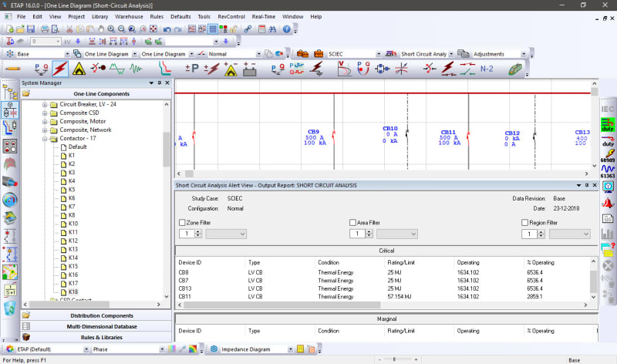Open the Base revision dropdown

67,54
